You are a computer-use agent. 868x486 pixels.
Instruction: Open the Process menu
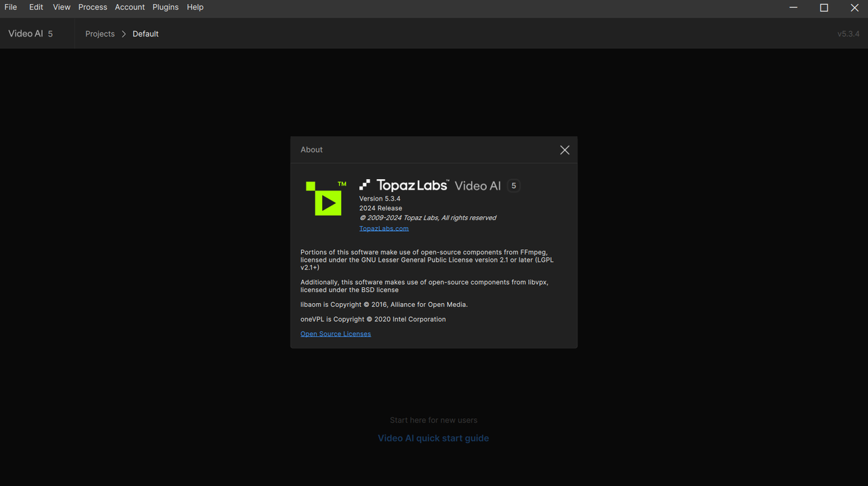(93, 7)
